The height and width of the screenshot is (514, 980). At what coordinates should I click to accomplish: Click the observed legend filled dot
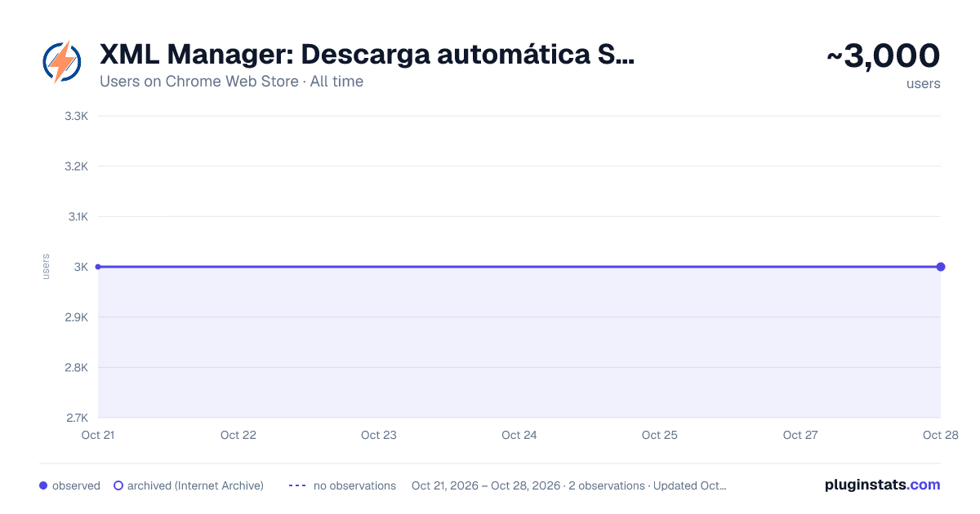pyautogui.click(x=43, y=485)
